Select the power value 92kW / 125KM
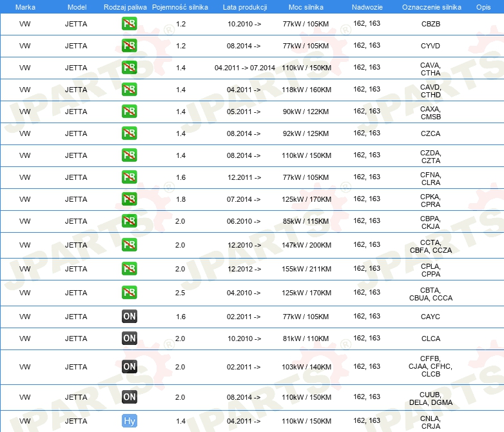 click(305, 133)
